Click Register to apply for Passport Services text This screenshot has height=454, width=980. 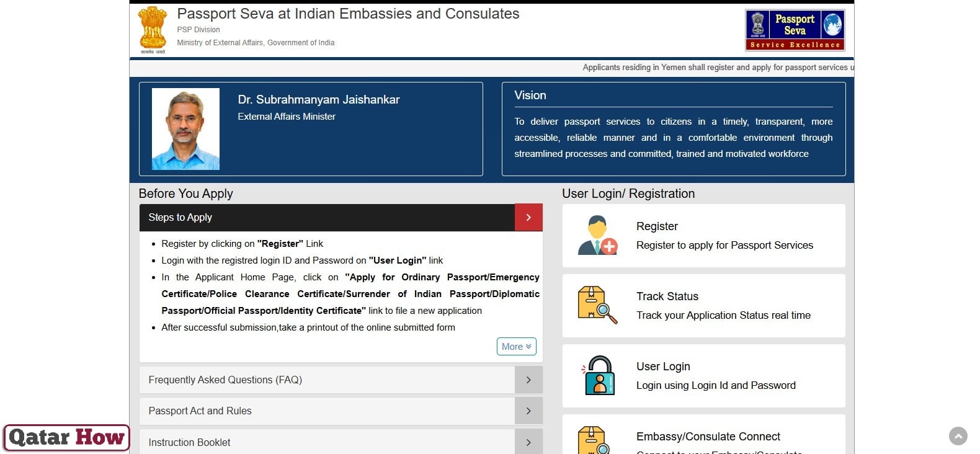(724, 246)
